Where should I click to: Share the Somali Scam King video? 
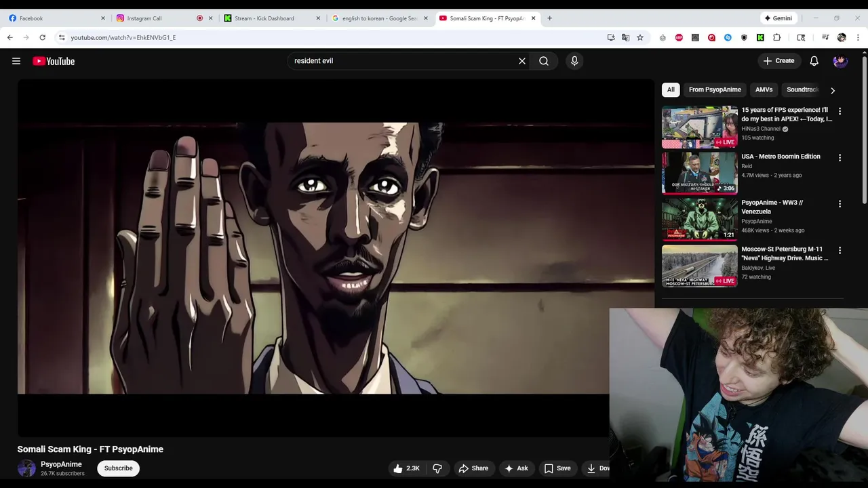[x=473, y=468]
